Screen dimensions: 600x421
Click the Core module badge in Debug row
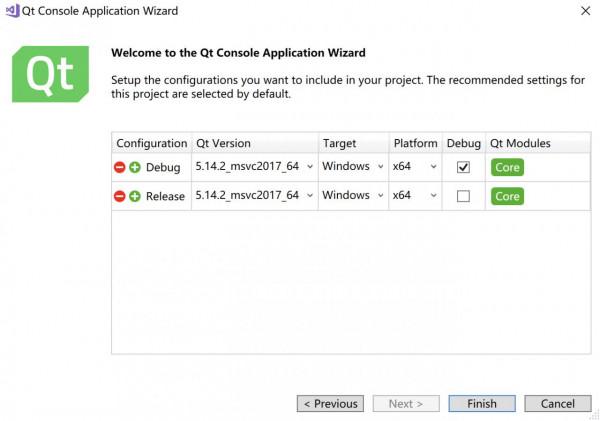(x=507, y=167)
